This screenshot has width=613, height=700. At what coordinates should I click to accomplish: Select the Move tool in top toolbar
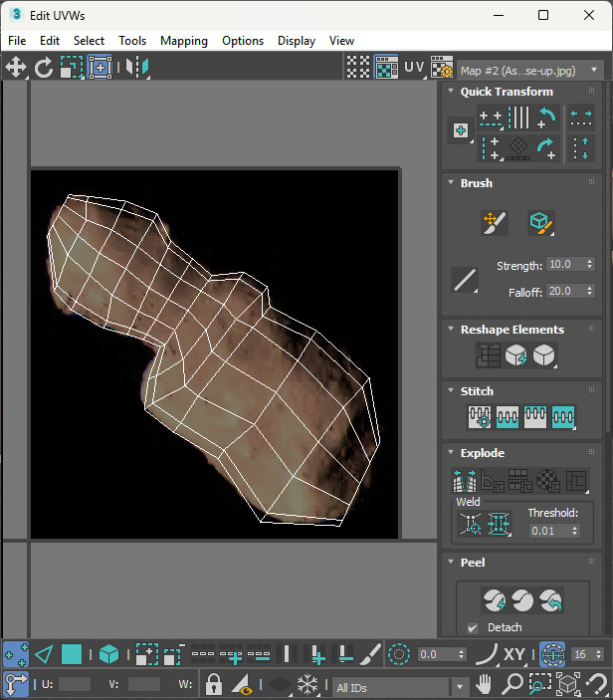pyautogui.click(x=16, y=68)
